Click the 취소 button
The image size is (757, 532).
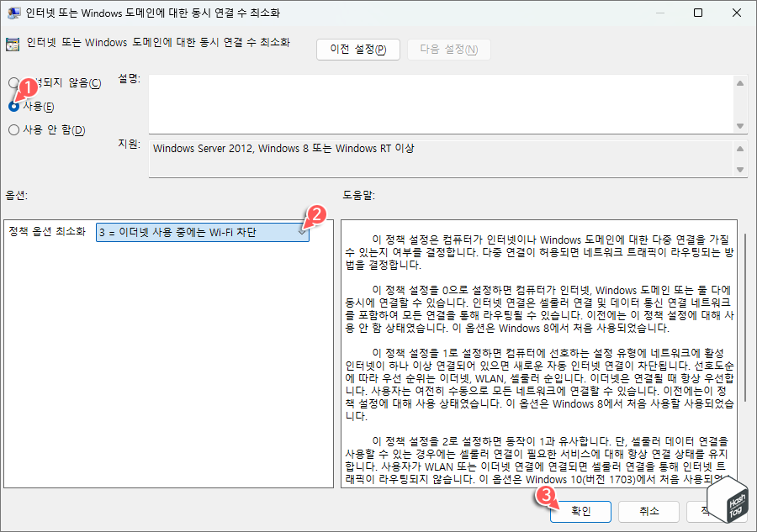click(x=648, y=511)
